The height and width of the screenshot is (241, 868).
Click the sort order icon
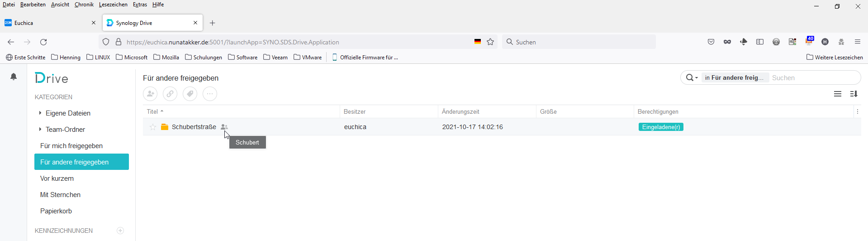pos(854,94)
